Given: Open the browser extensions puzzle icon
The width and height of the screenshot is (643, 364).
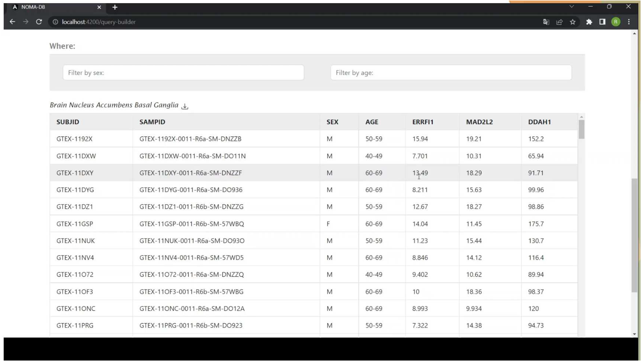Looking at the screenshot, I should 589,22.
